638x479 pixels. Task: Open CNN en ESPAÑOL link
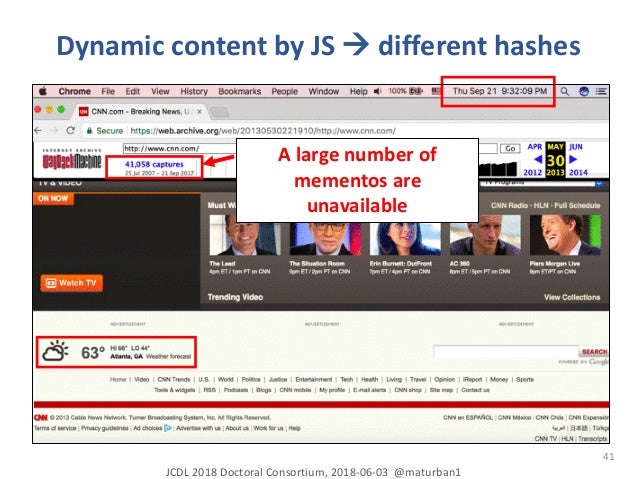(x=468, y=418)
